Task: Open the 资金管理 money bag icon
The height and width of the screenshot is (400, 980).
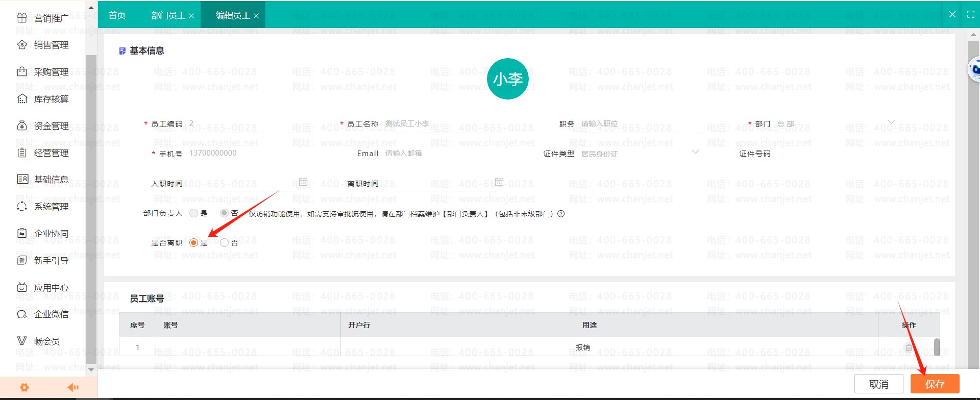Action: click(x=22, y=126)
